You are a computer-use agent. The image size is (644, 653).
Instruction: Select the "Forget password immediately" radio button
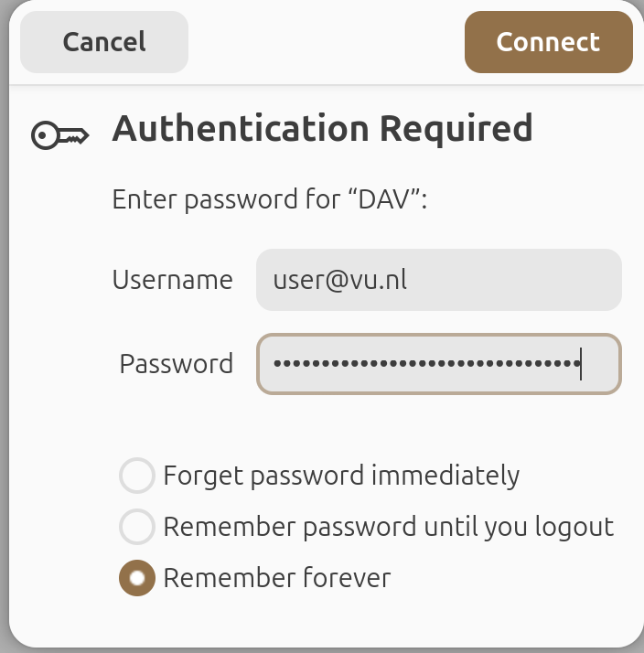(137, 476)
